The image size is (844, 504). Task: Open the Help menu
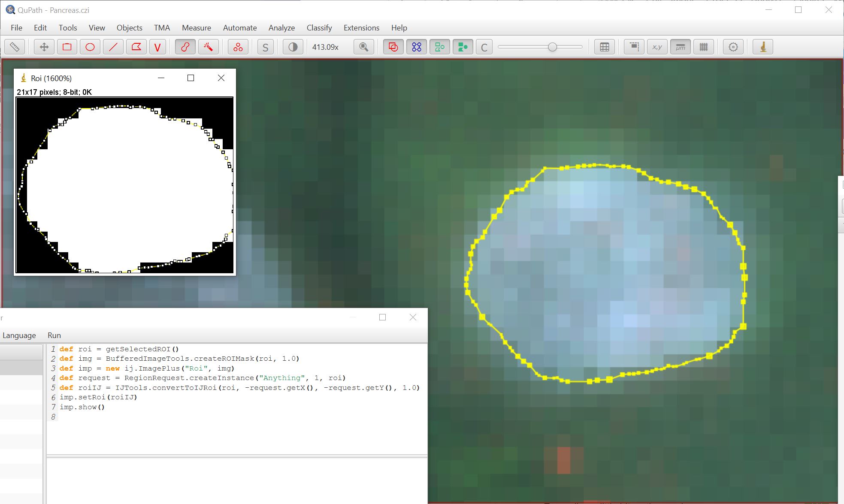click(x=399, y=27)
